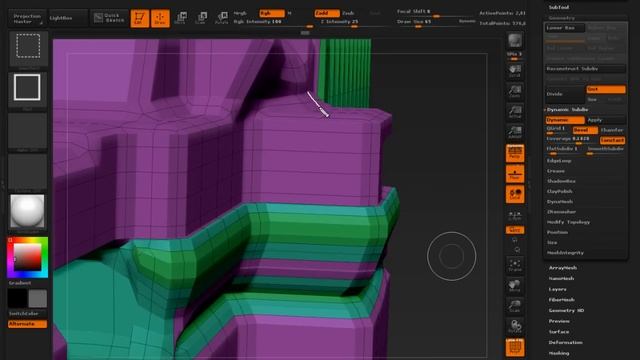Activate Quick Sketch mode
This screenshot has height=360, width=640.
click(109, 18)
